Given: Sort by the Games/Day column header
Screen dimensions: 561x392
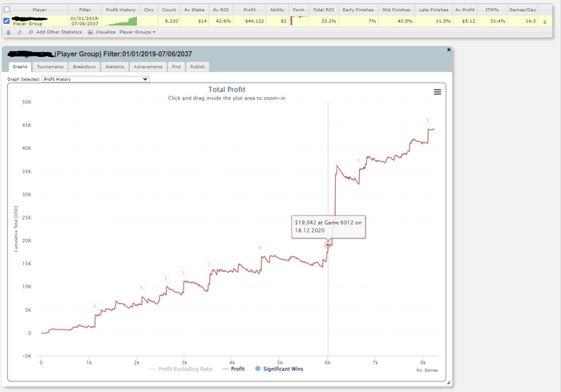Looking at the screenshot, I should 523,10.
